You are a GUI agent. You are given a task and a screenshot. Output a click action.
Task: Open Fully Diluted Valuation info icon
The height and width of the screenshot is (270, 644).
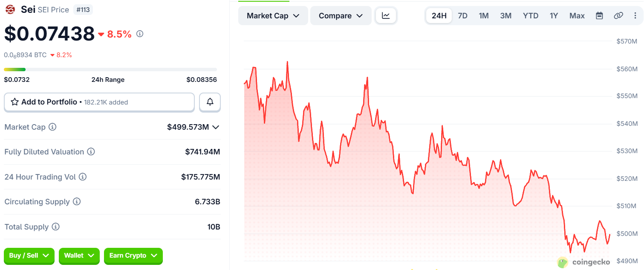[x=91, y=152]
